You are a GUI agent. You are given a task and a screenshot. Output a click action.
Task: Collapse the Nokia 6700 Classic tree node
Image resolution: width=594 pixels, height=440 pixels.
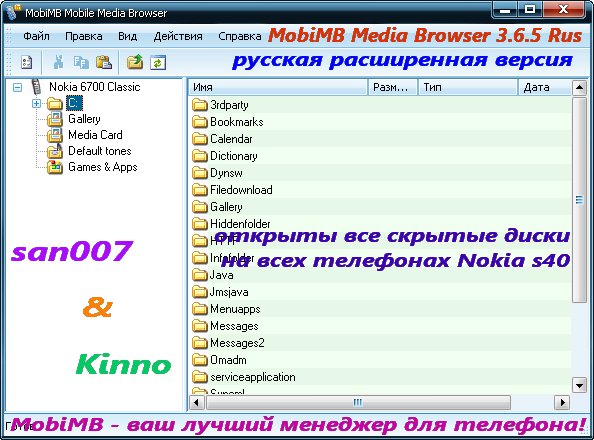[17, 88]
